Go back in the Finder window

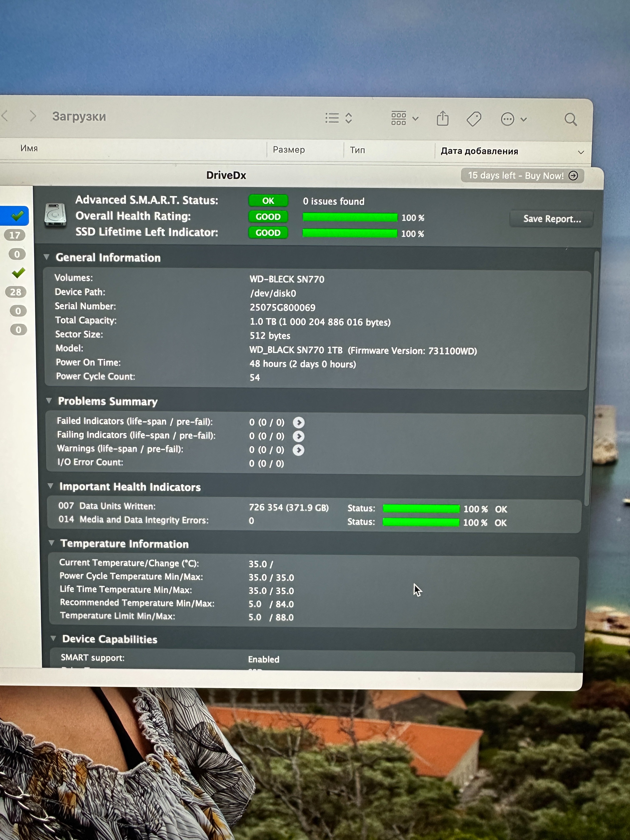pos(5,115)
